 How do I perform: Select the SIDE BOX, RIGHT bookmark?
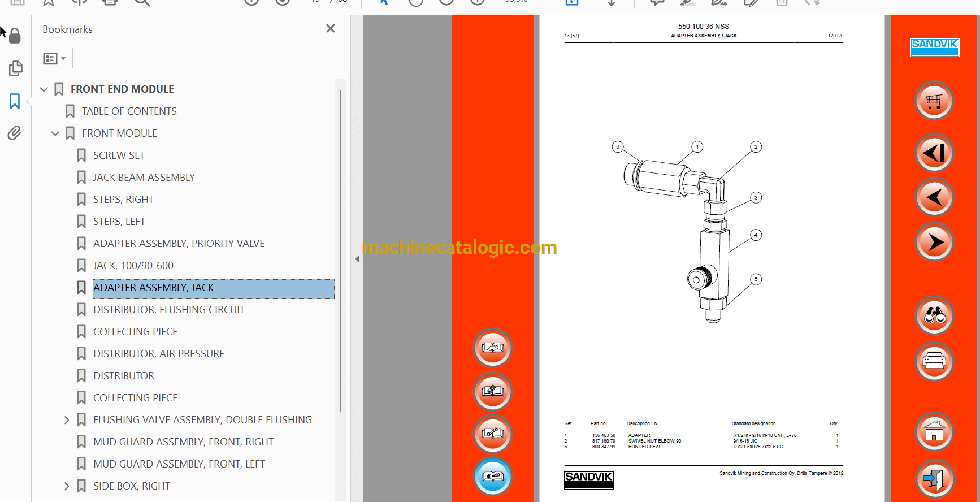point(131,486)
